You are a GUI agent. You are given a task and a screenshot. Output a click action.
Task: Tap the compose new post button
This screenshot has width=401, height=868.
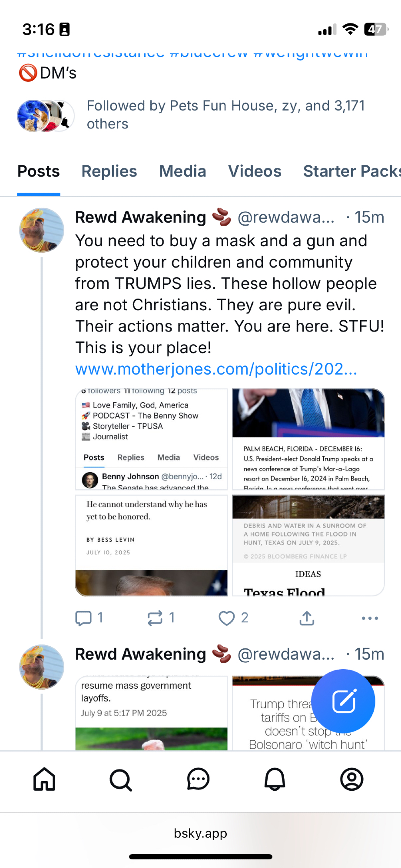[x=343, y=701]
